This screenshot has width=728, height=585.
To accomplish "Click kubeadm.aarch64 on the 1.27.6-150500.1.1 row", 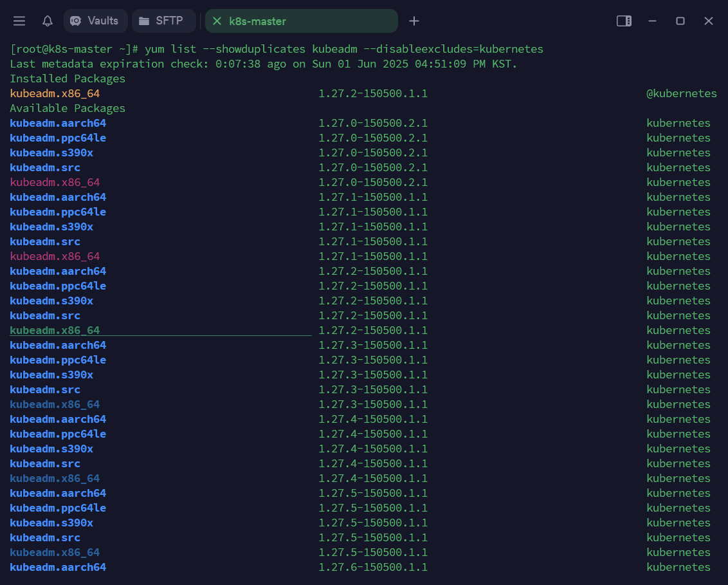I will (x=58, y=568).
